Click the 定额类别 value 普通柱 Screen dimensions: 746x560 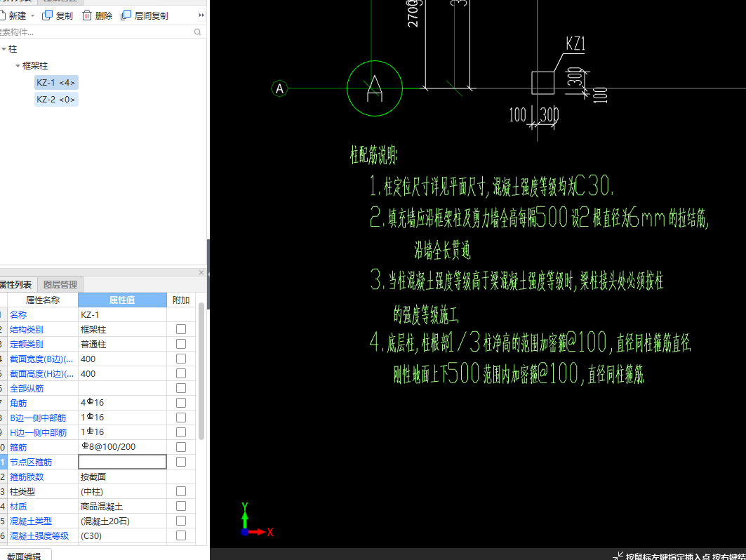(x=122, y=344)
